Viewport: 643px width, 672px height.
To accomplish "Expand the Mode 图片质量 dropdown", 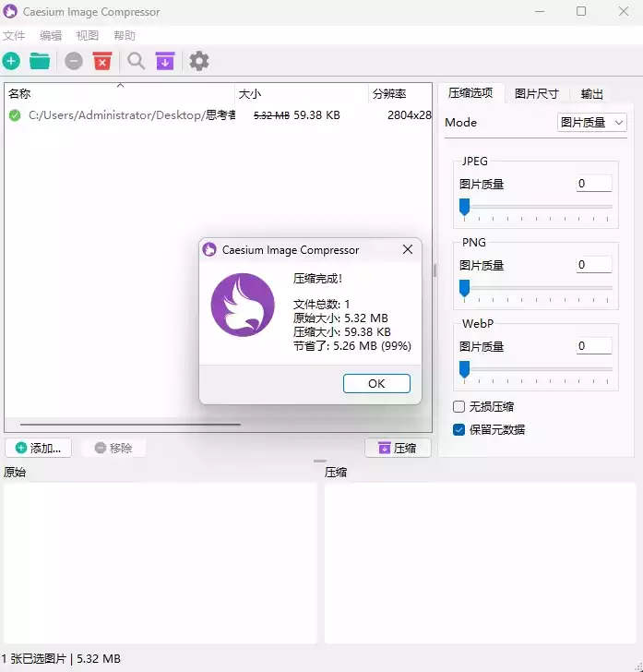I will [x=592, y=123].
